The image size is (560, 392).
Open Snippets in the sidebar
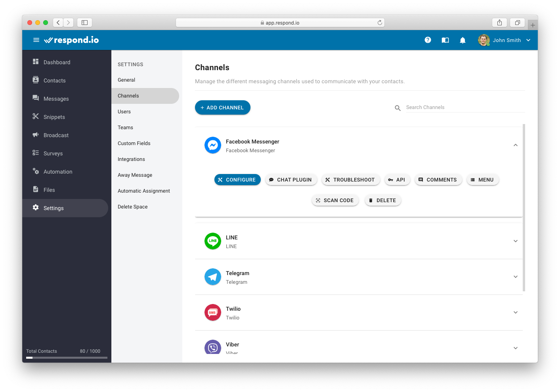[x=65, y=117]
